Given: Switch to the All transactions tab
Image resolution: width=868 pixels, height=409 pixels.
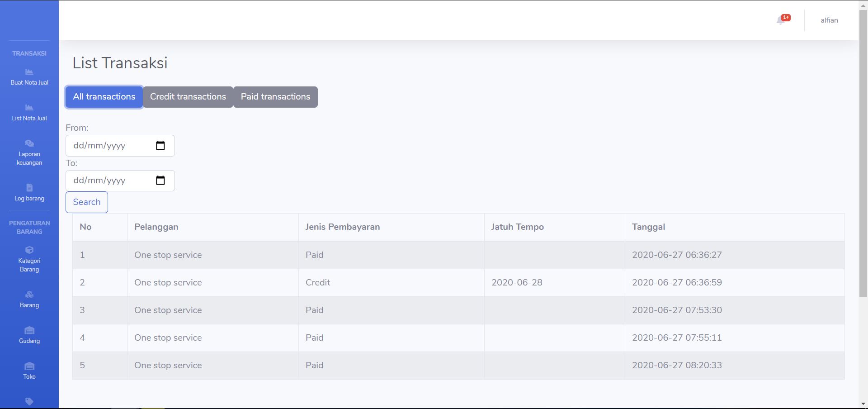Looking at the screenshot, I should click(x=104, y=97).
